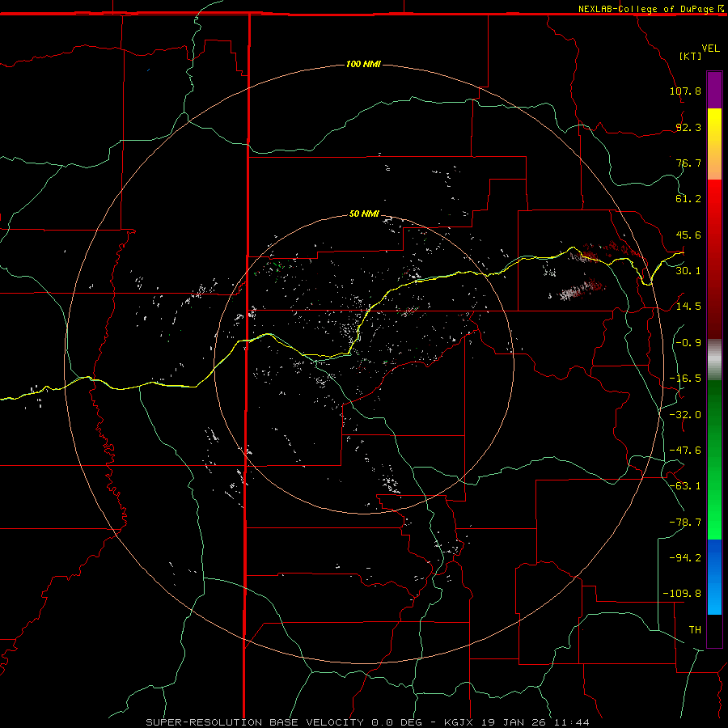Click the -47.6 velocity scale value
This screenshot has width=728, height=728.
click(685, 451)
